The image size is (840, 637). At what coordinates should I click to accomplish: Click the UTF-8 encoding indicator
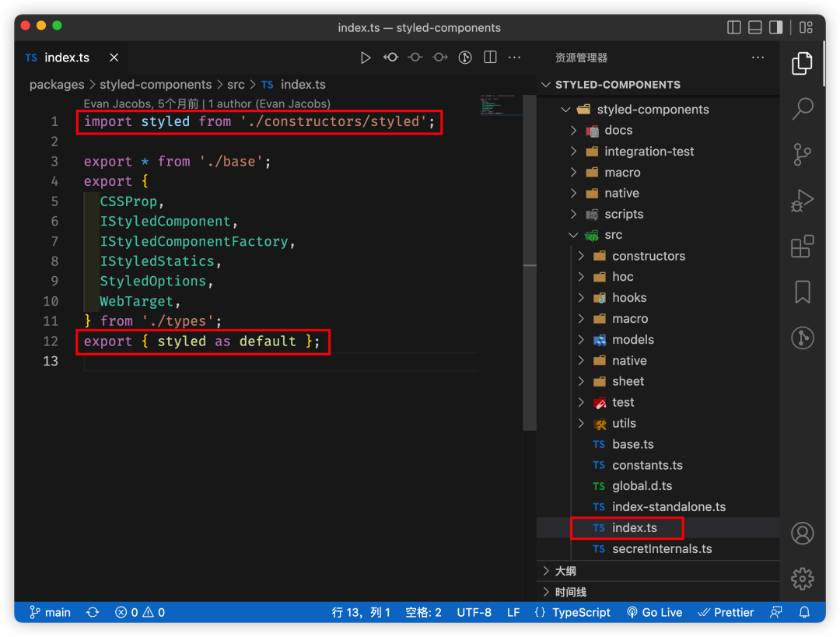point(474,612)
